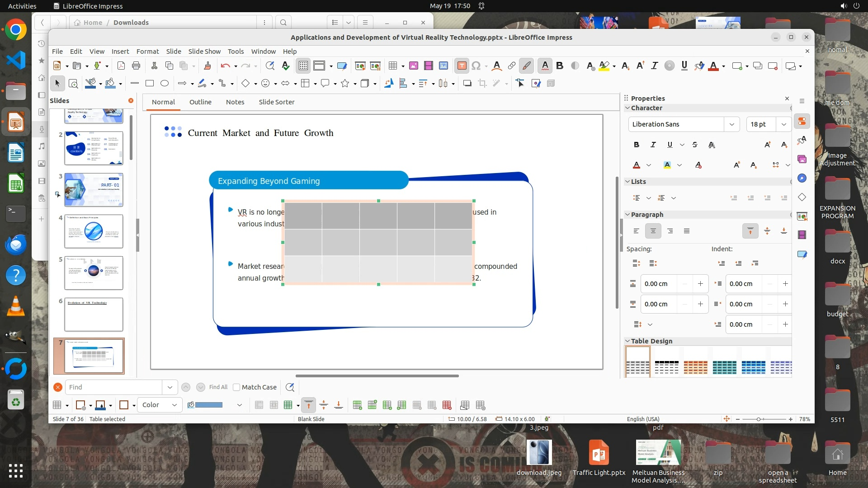This screenshot has height=488, width=868.
Task: Click the Merge Cells icon
Action: 259,405
